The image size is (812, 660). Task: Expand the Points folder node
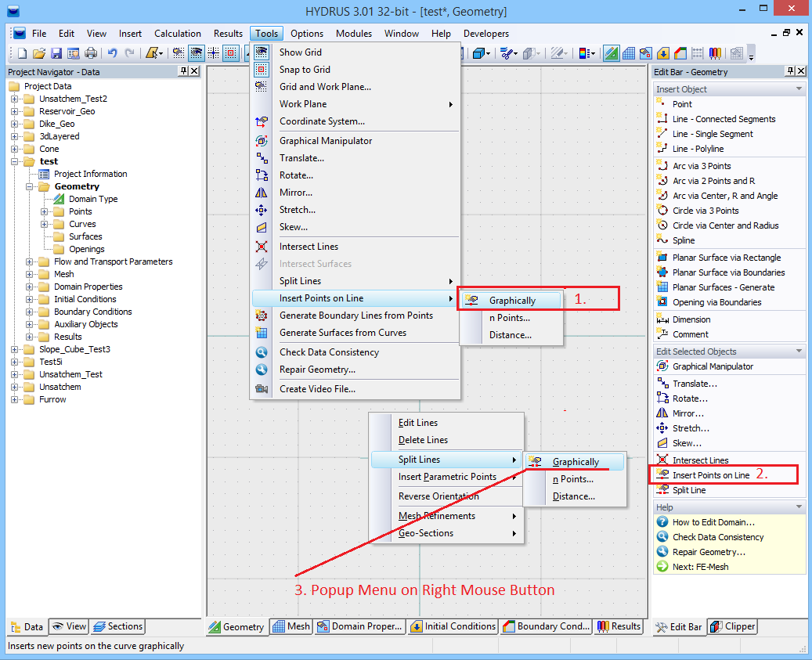(45, 211)
